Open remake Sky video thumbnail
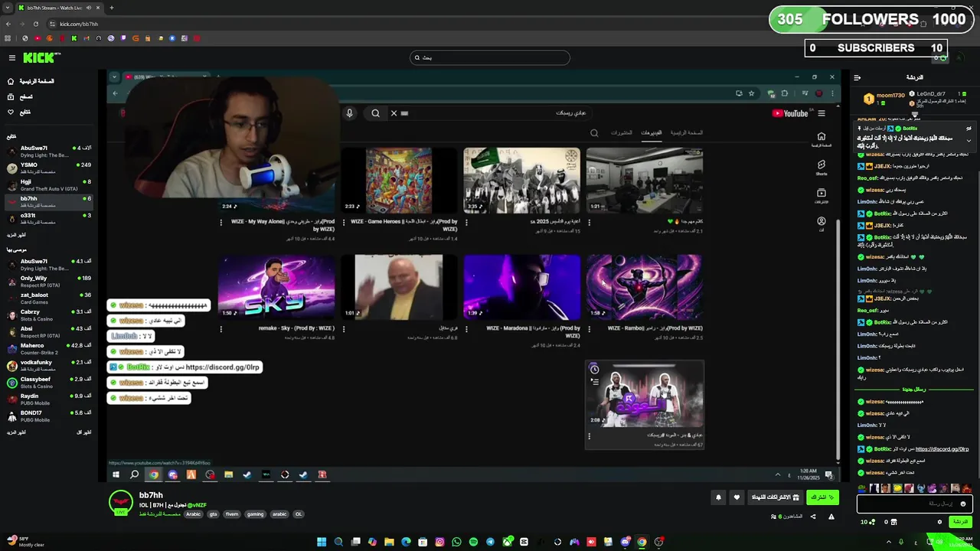Image resolution: width=980 pixels, height=551 pixels. (276, 287)
